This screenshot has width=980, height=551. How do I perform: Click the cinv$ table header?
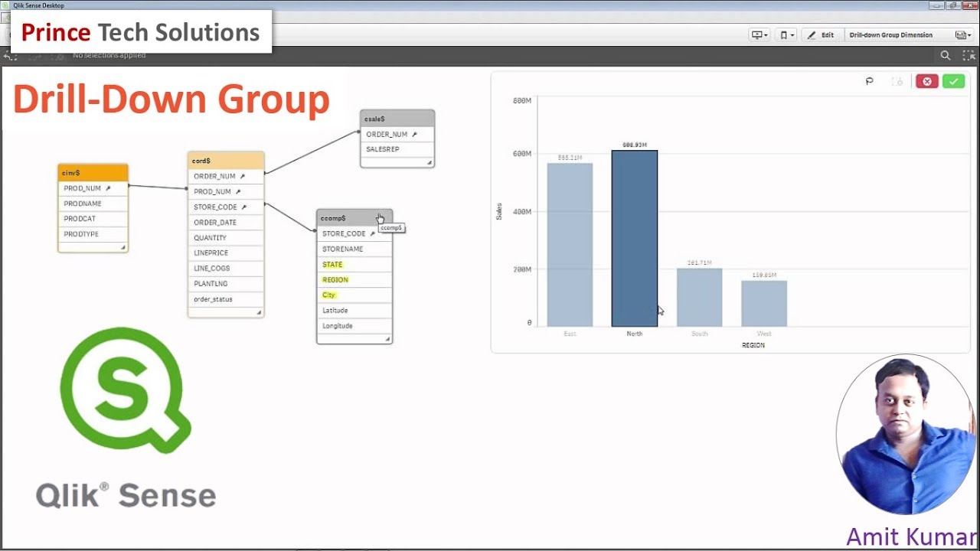93,173
